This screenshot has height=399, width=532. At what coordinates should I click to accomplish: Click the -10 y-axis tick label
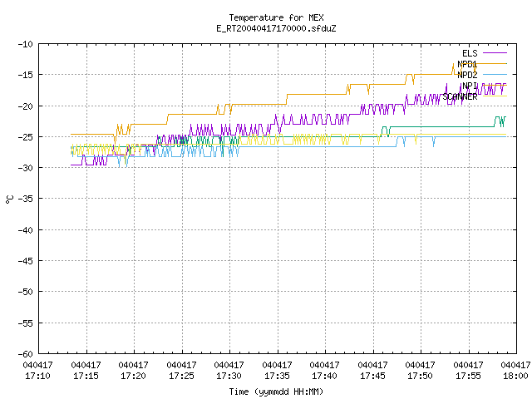[26, 44]
